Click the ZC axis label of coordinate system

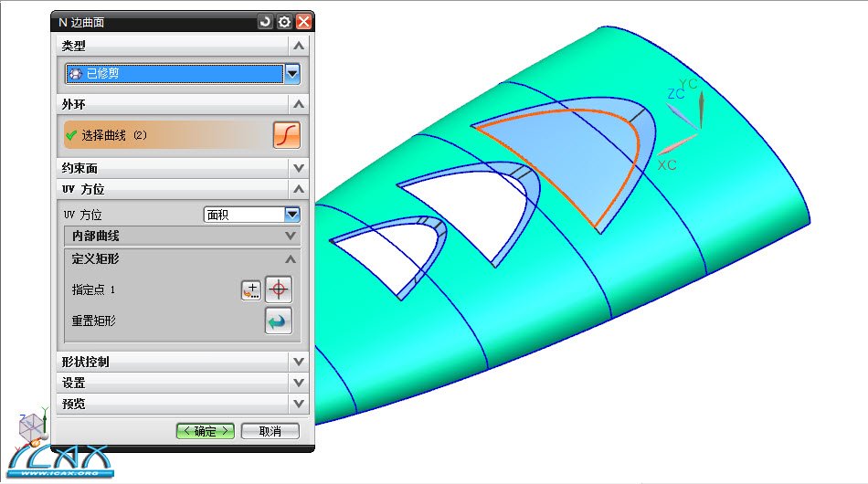click(675, 94)
